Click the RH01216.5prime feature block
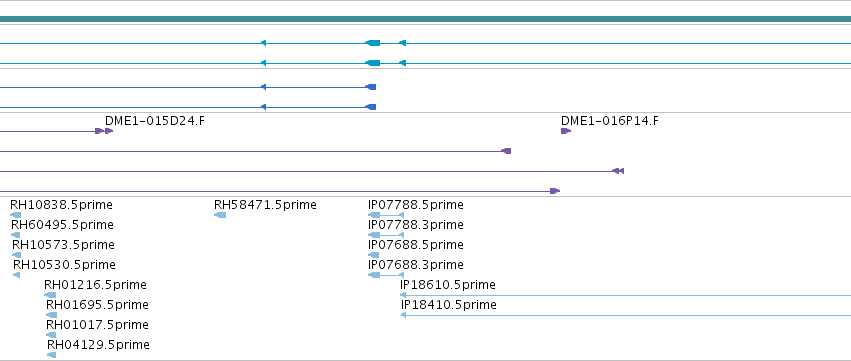The width and height of the screenshot is (851, 361). (50, 295)
